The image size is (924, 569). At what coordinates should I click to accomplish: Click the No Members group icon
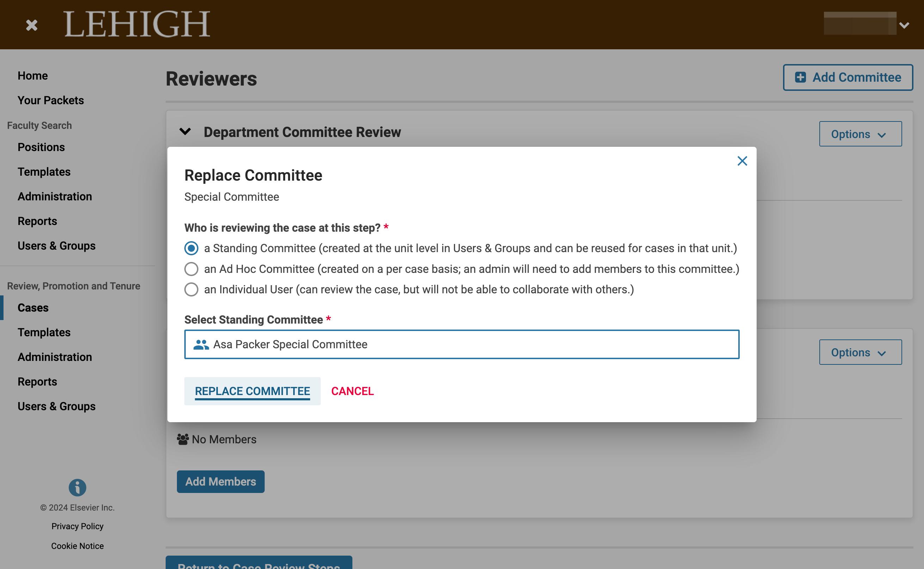(x=183, y=439)
